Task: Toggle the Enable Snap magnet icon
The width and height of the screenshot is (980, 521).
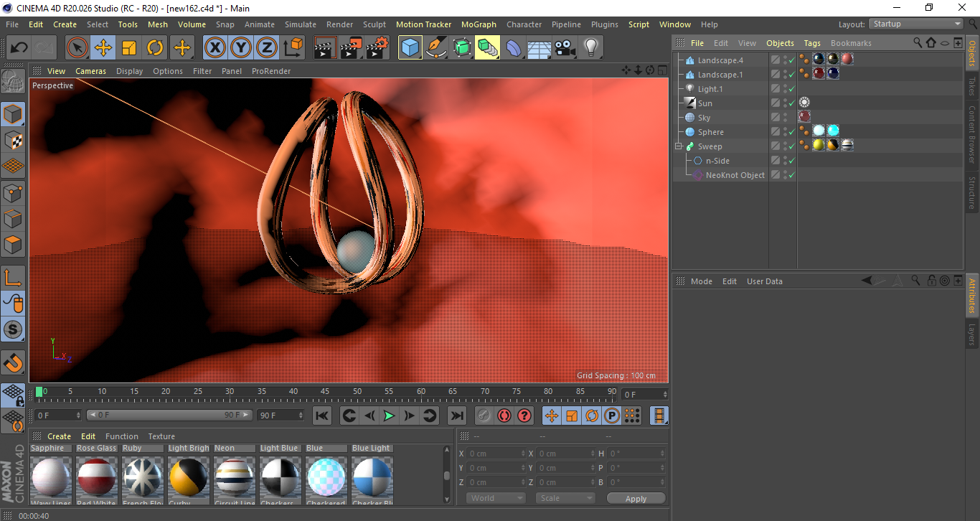Action: click(x=13, y=362)
